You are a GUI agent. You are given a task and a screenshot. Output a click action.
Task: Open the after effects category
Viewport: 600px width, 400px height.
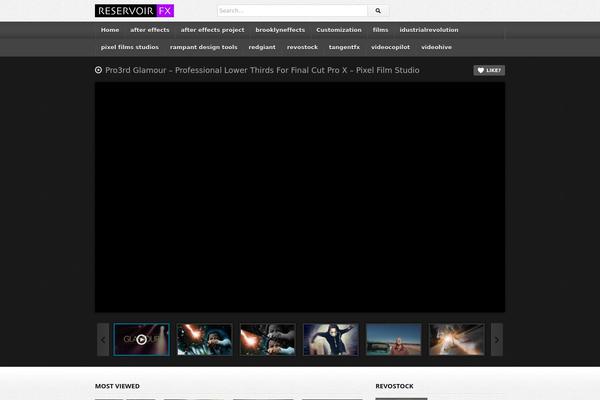point(150,30)
